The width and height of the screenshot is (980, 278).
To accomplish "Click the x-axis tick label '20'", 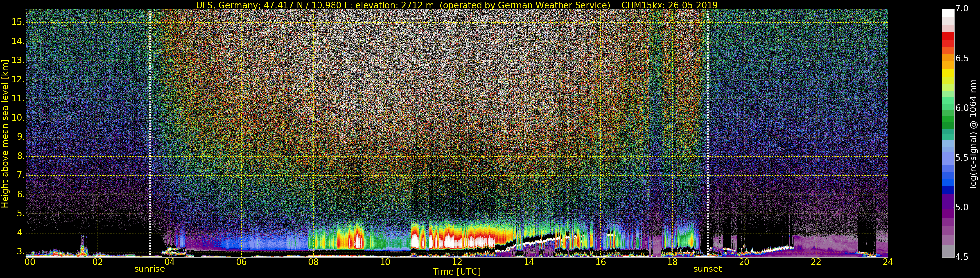I will point(744,262).
